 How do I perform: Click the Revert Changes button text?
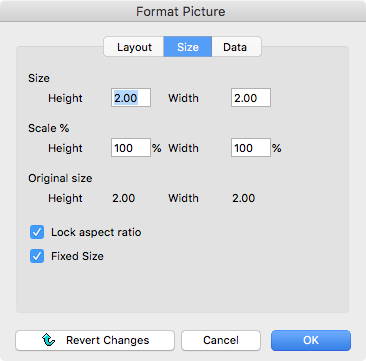(108, 340)
